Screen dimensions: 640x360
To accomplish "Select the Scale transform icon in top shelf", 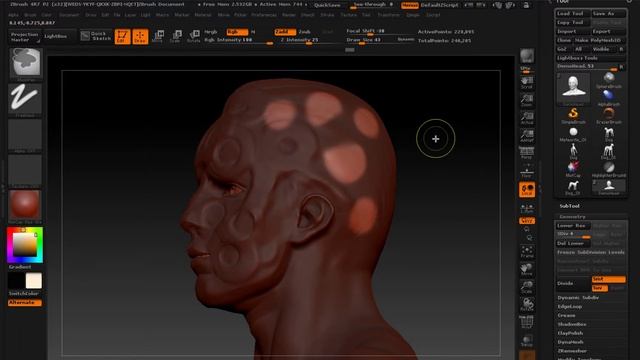I will [176, 36].
